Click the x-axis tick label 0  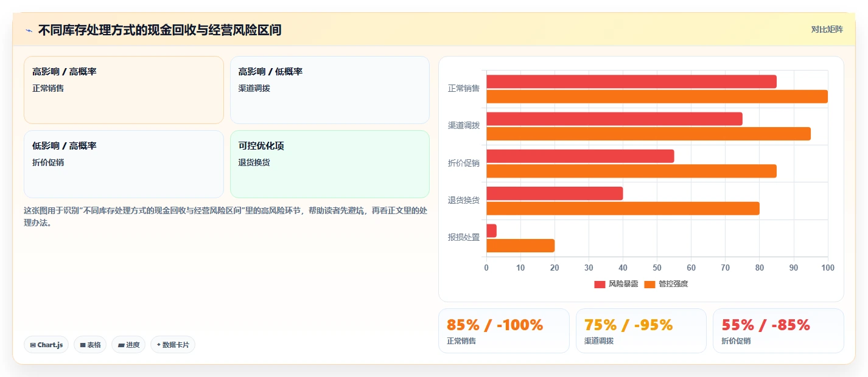click(x=486, y=268)
